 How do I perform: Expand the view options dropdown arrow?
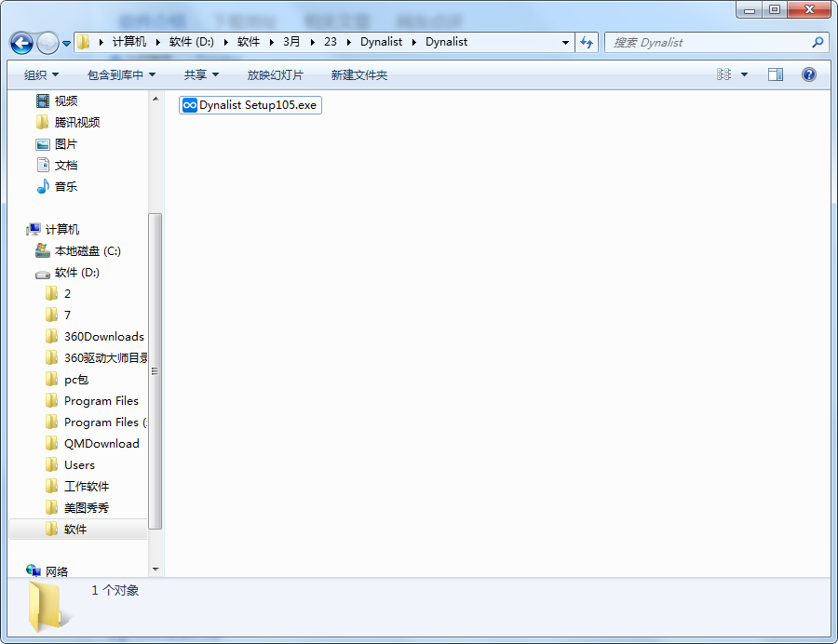pyautogui.click(x=744, y=74)
